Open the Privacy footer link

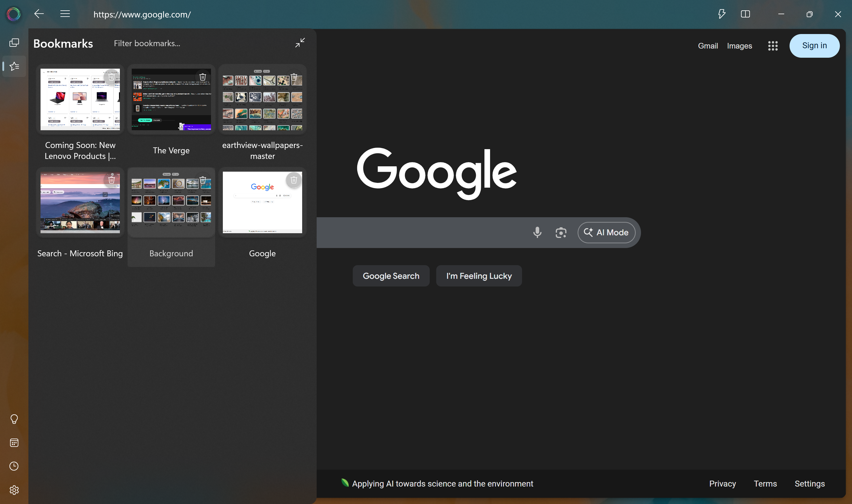coord(722,484)
